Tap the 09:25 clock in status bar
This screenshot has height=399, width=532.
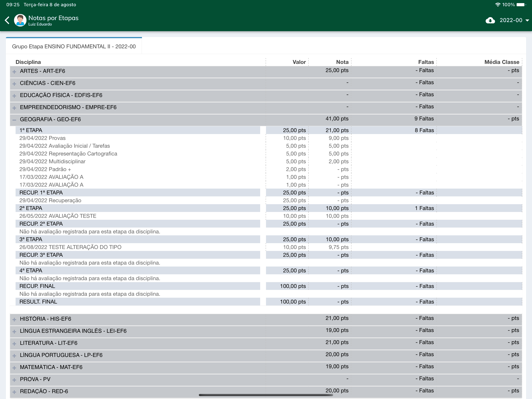tap(13, 4)
